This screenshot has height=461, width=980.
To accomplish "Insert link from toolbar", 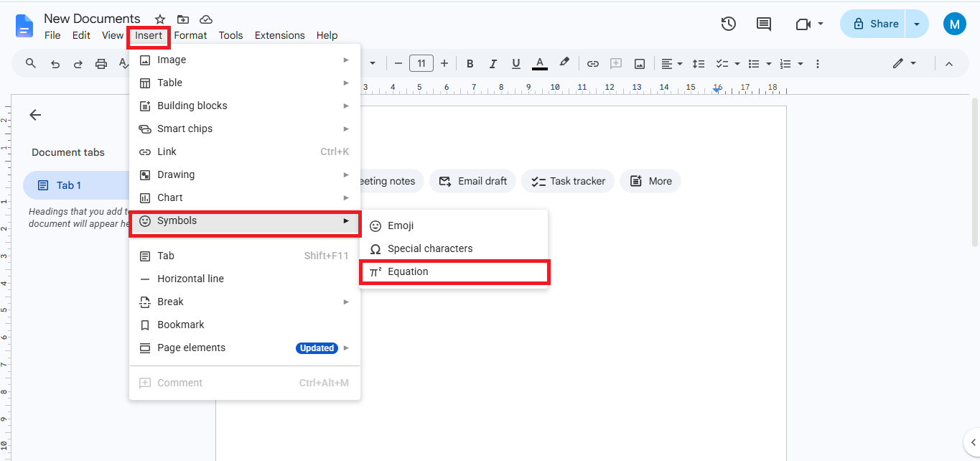I will pyautogui.click(x=593, y=64).
